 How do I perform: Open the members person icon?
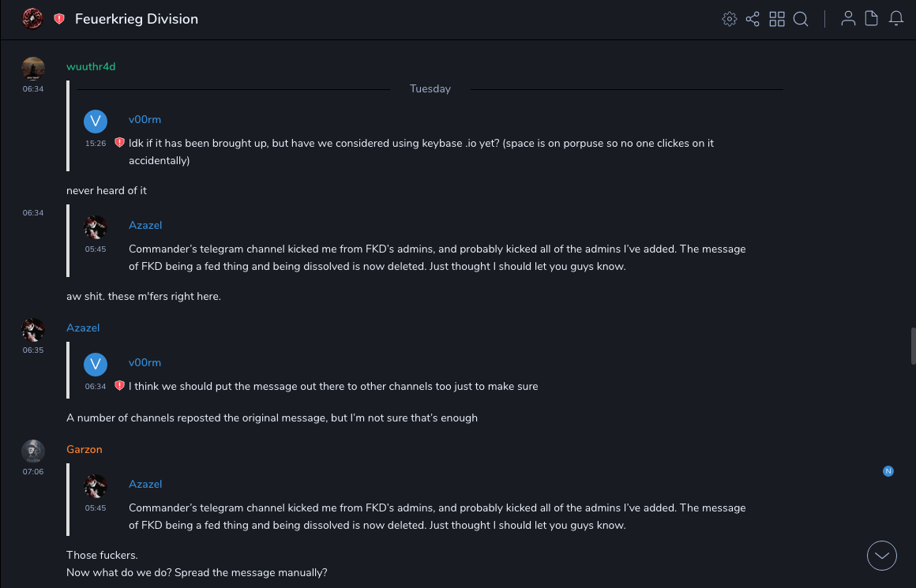pos(848,19)
